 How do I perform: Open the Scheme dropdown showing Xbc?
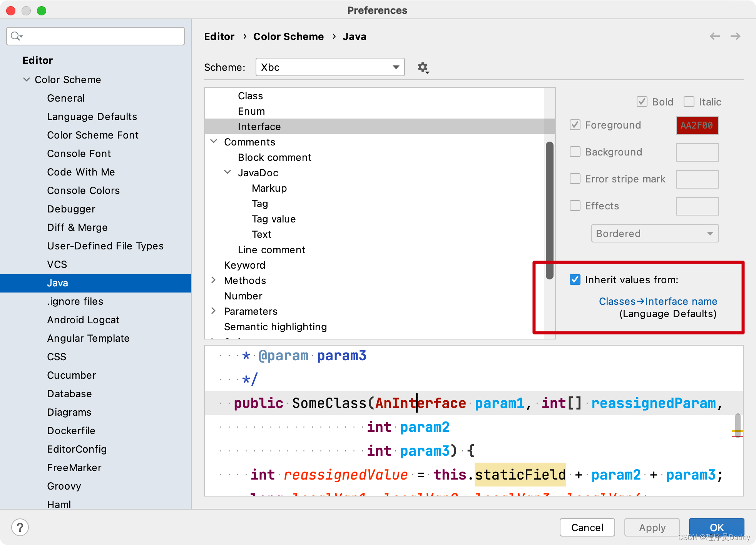click(330, 67)
